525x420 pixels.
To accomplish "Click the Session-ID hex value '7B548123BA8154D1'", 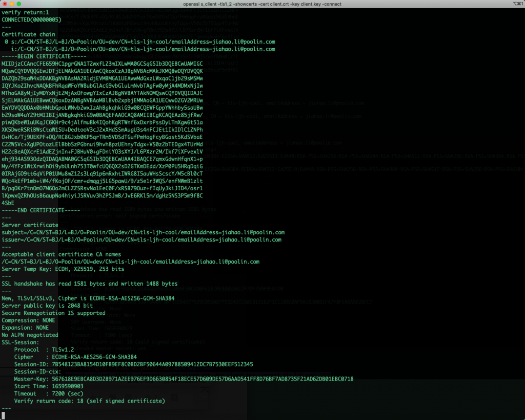I will coord(152,365).
